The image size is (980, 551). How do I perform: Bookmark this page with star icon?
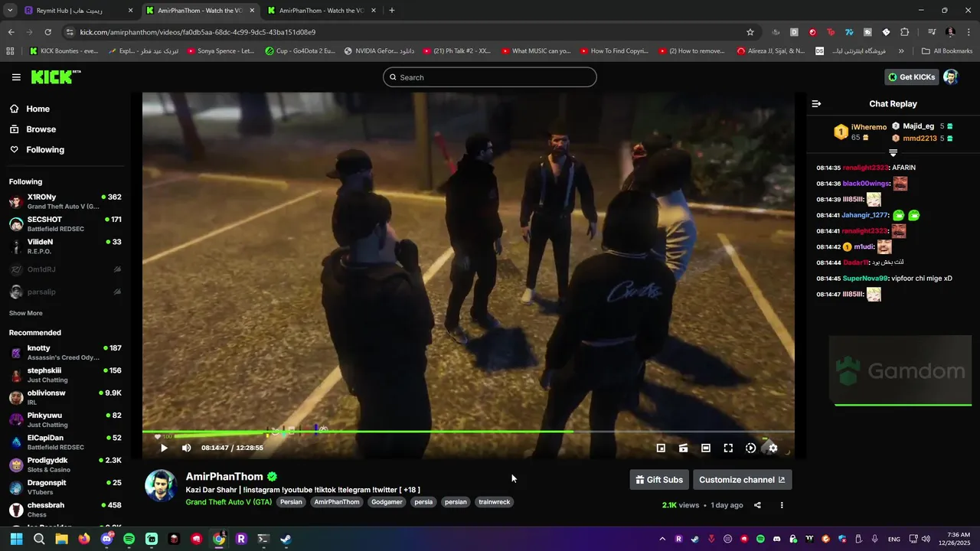(750, 32)
